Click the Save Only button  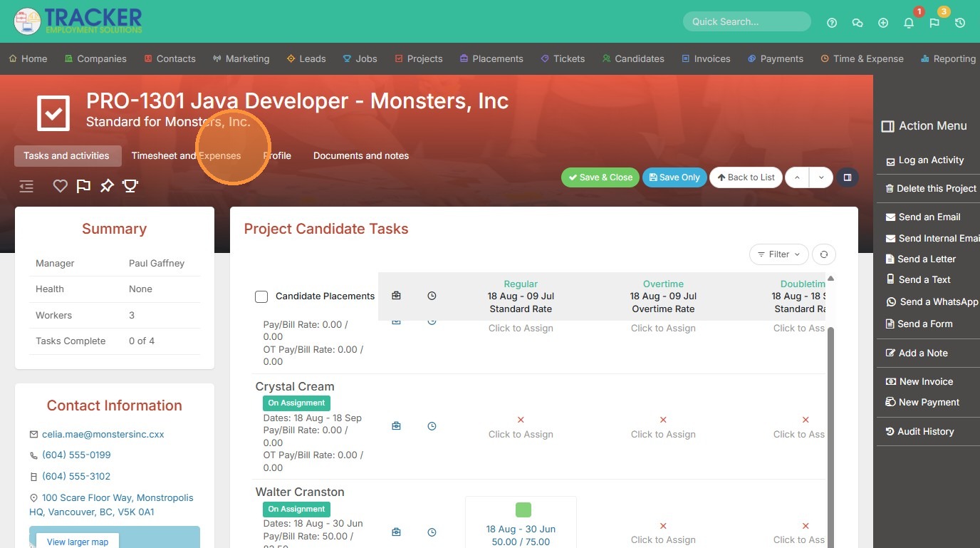(x=674, y=177)
